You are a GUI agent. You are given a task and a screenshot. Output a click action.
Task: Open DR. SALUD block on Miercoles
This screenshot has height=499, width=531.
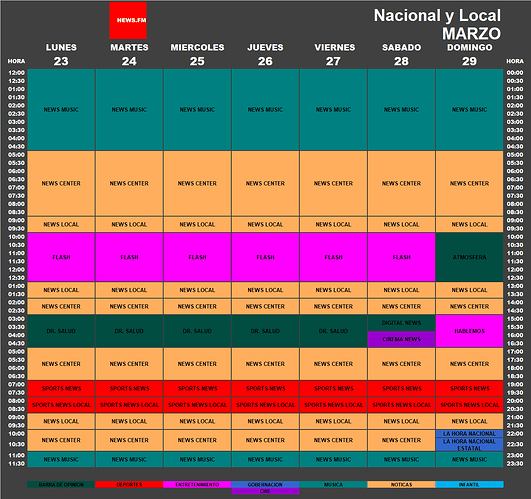coord(197,331)
